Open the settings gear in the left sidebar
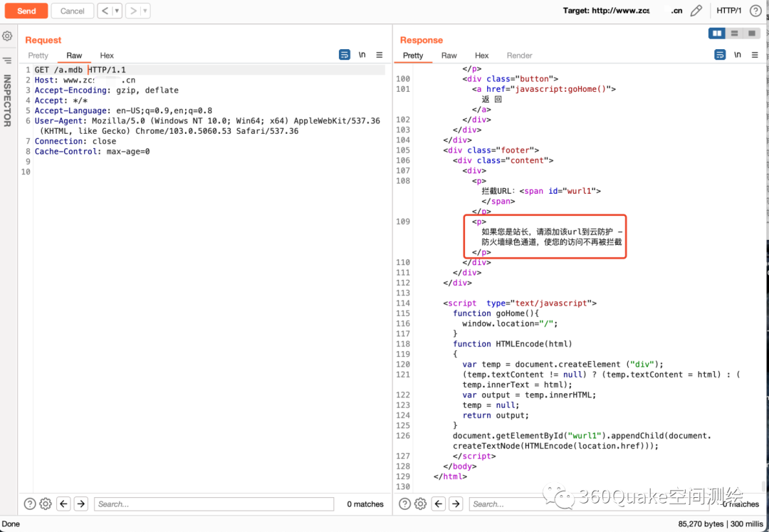769x532 pixels. pos(7,36)
